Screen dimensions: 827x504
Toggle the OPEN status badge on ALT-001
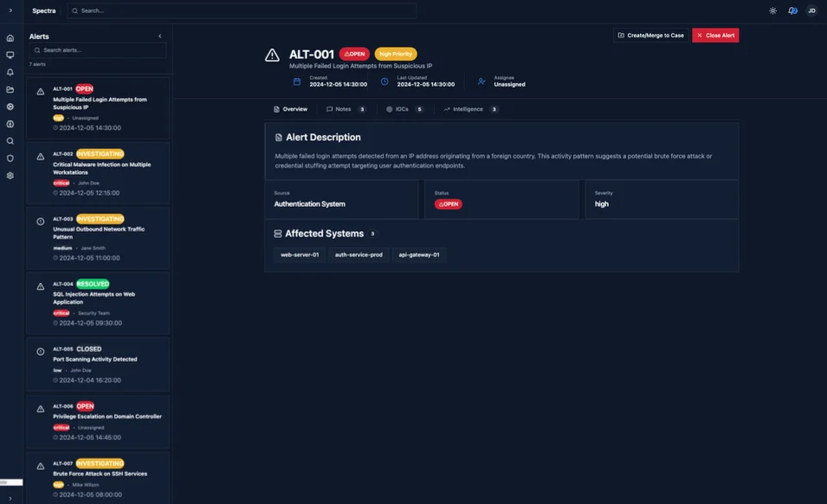[356, 52]
